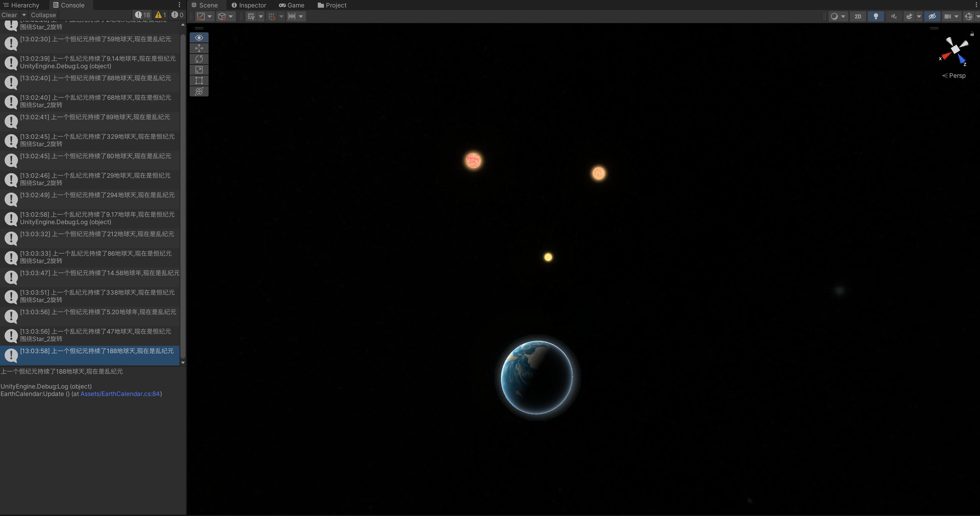Viewport: 980px width, 516px height.
Task: Toggle grid snapping magnet button
Action: pos(272,16)
